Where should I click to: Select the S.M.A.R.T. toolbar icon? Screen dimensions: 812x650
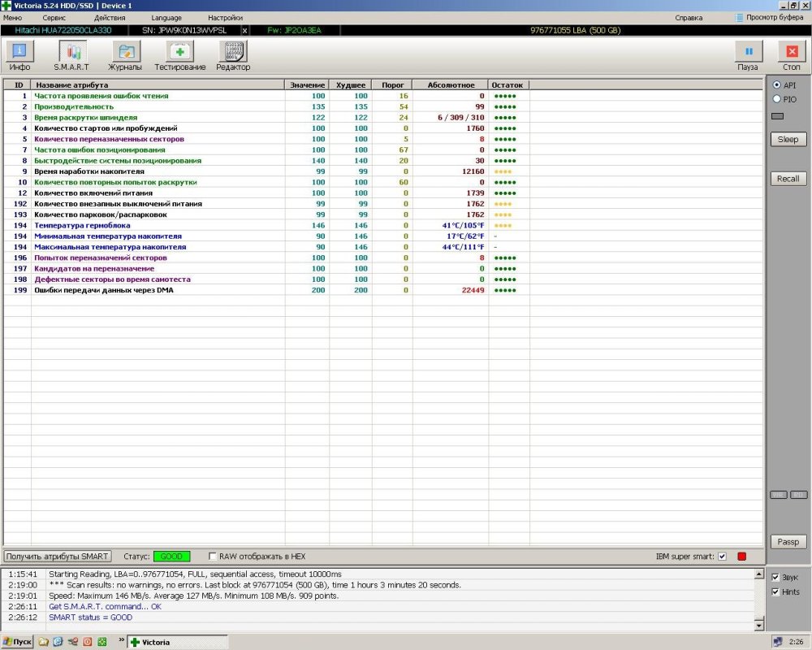coord(71,53)
